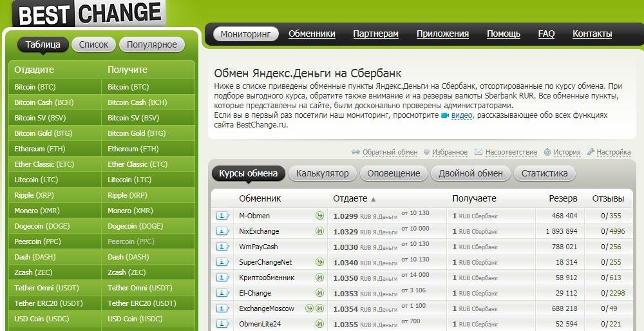Screen dimensions: 644x331
Task: Select the Статистика tab
Action: point(545,173)
